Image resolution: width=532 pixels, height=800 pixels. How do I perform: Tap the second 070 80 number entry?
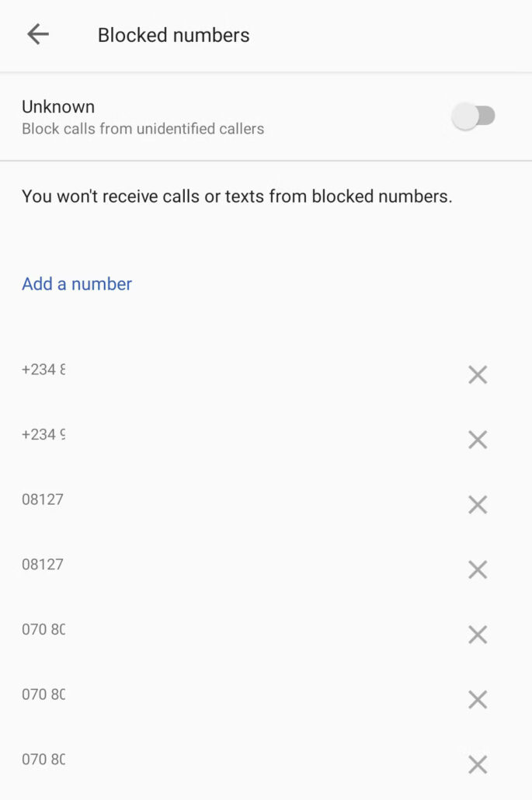coord(43,694)
